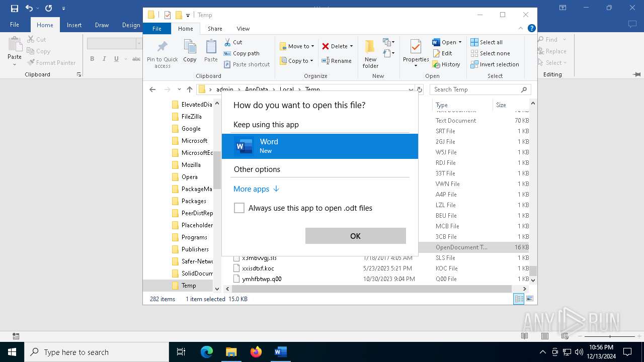The height and width of the screenshot is (362, 644).
Task: Click Up directory arrow in Explorer
Action: pyautogui.click(x=189, y=89)
